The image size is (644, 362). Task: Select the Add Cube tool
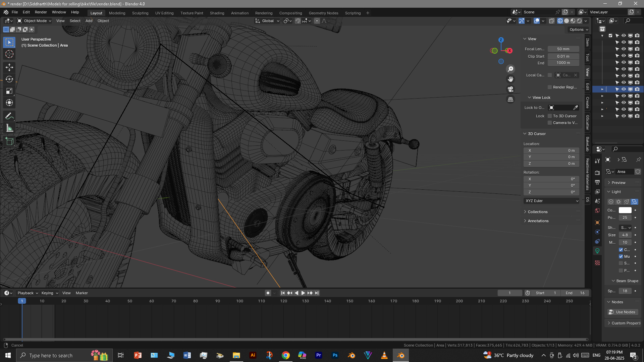pyautogui.click(x=9, y=141)
